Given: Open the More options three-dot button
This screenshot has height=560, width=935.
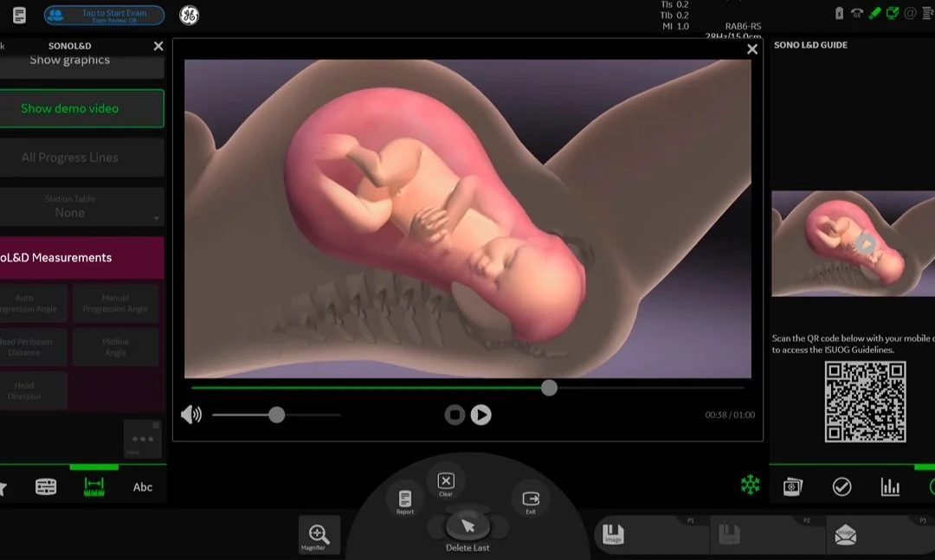Looking at the screenshot, I should (x=143, y=439).
